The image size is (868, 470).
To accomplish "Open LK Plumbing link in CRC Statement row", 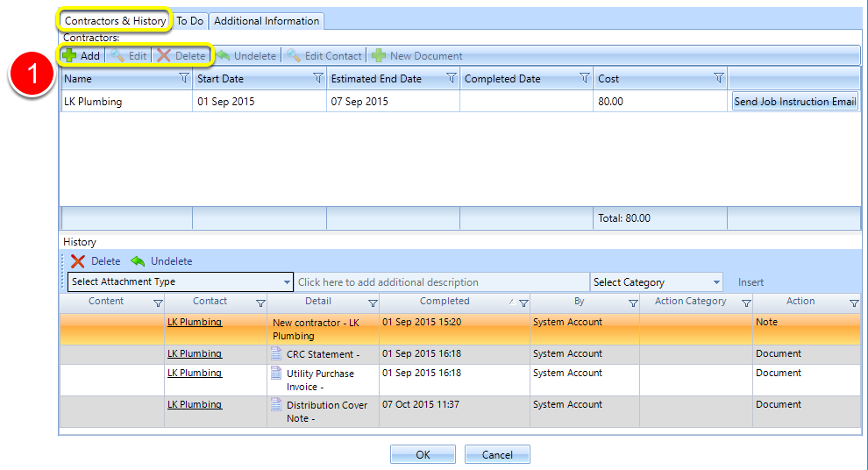I will 195,353.
